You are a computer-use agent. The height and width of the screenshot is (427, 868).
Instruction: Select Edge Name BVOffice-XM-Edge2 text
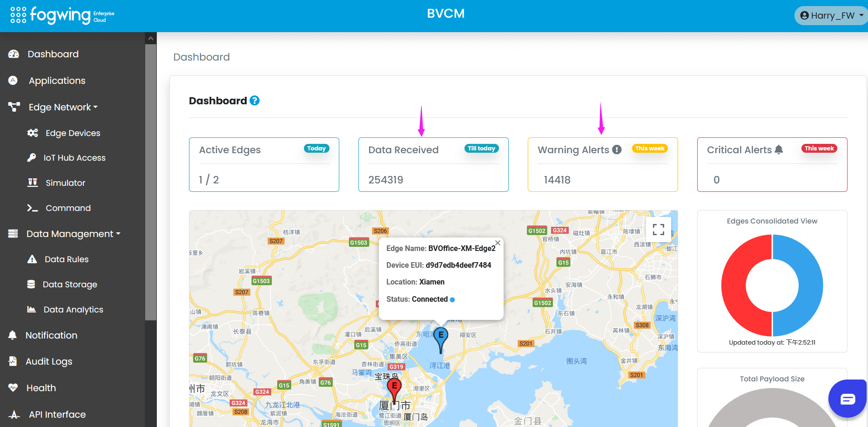pyautogui.click(x=441, y=248)
